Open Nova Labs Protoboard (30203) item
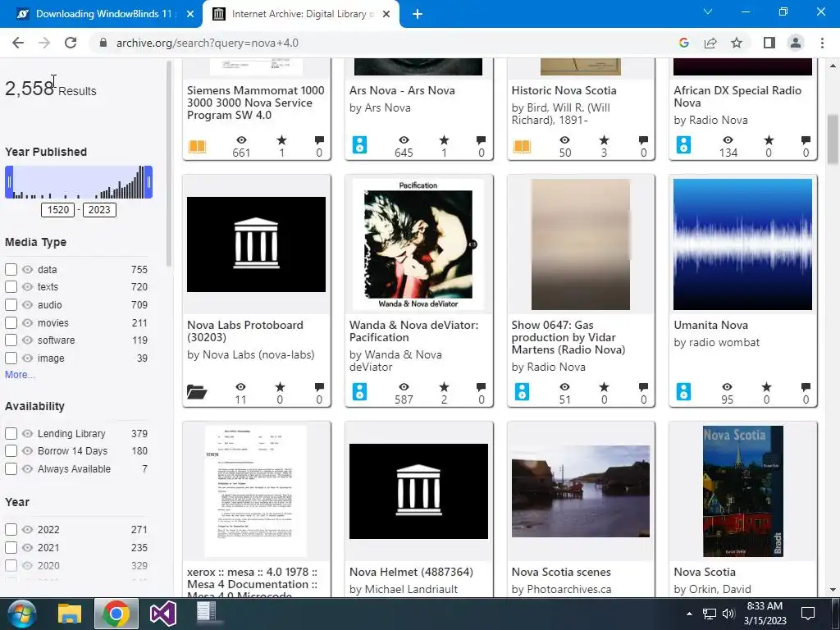 tap(244, 331)
